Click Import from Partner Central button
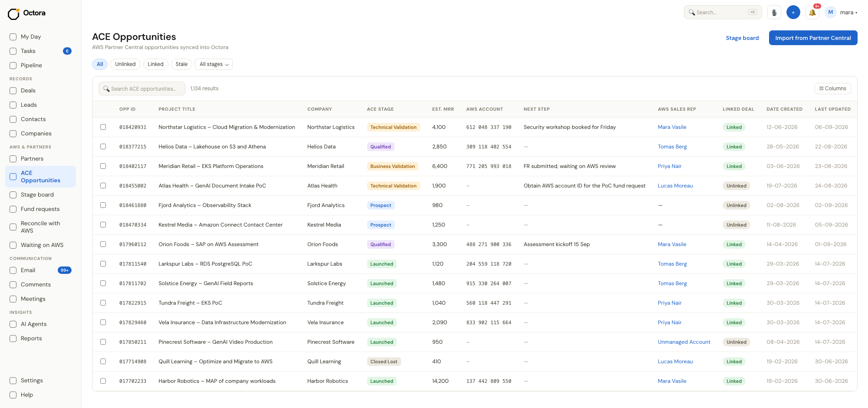 (813, 38)
